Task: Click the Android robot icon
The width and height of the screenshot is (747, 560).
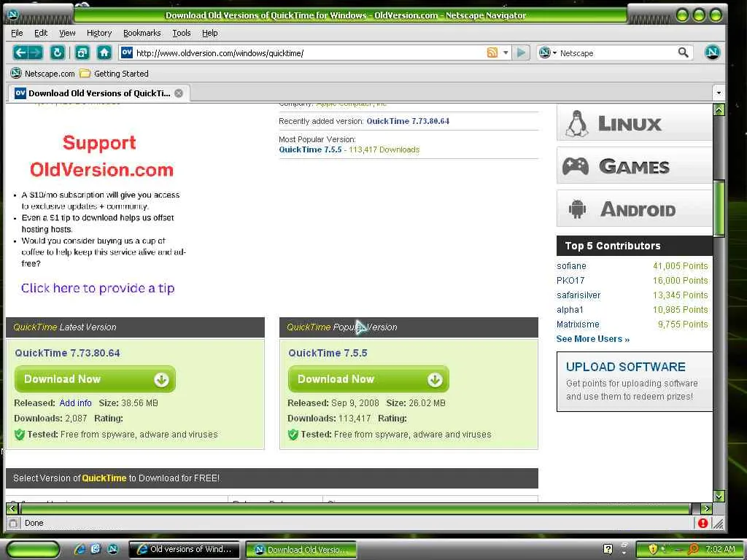Action: click(x=577, y=209)
